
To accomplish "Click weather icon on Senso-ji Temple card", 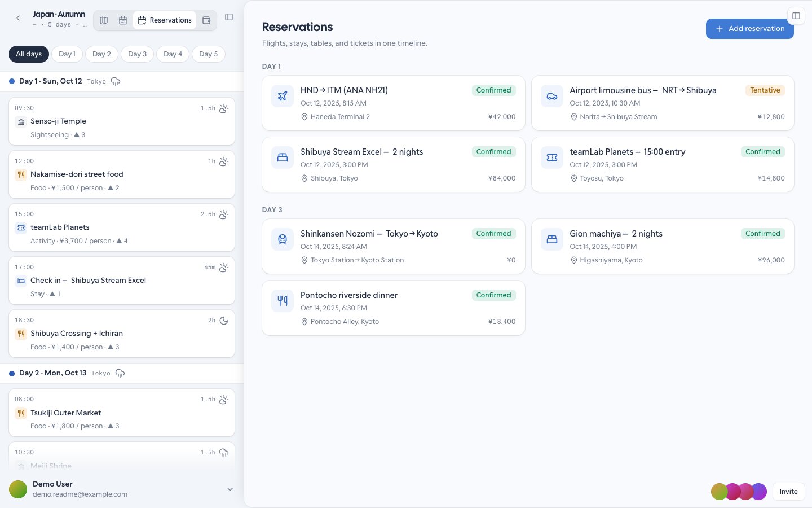I will (x=224, y=108).
